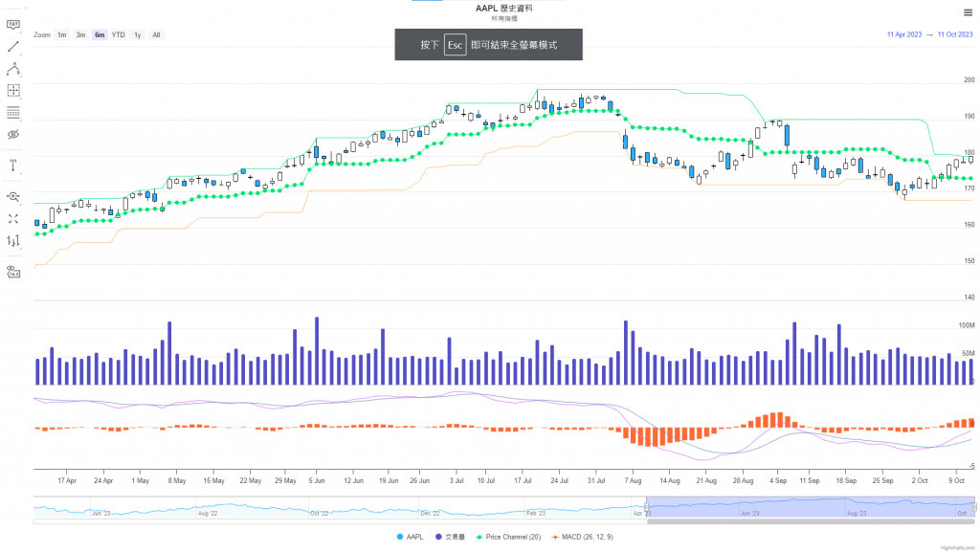Toggle the 交易量 volume series legend item
The height and width of the screenshot is (552, 980).
pos(450,537)
